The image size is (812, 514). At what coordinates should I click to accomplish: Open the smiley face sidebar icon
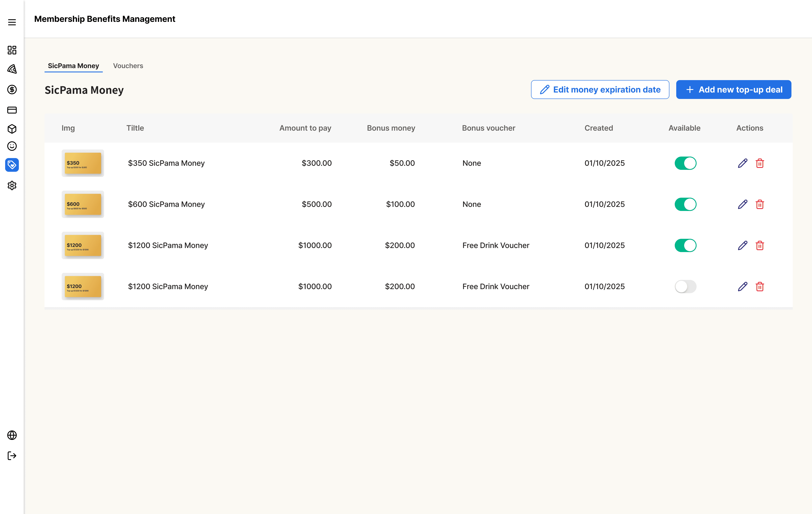tap(12, 146)
